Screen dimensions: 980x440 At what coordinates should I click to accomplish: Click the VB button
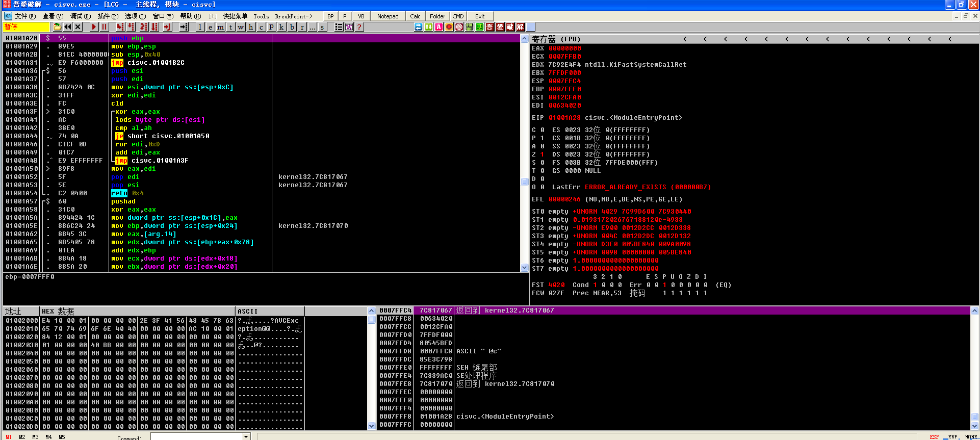click(x=361, y=16)
